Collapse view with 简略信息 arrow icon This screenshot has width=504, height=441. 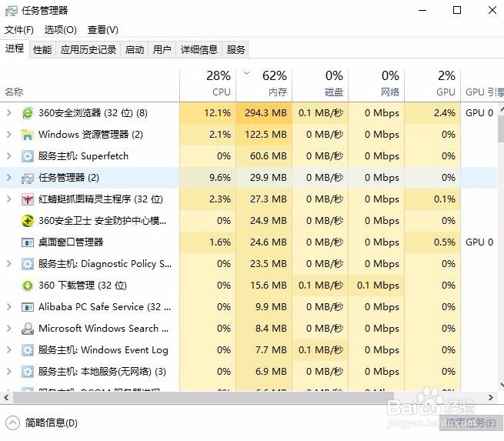tap(12, 423)
